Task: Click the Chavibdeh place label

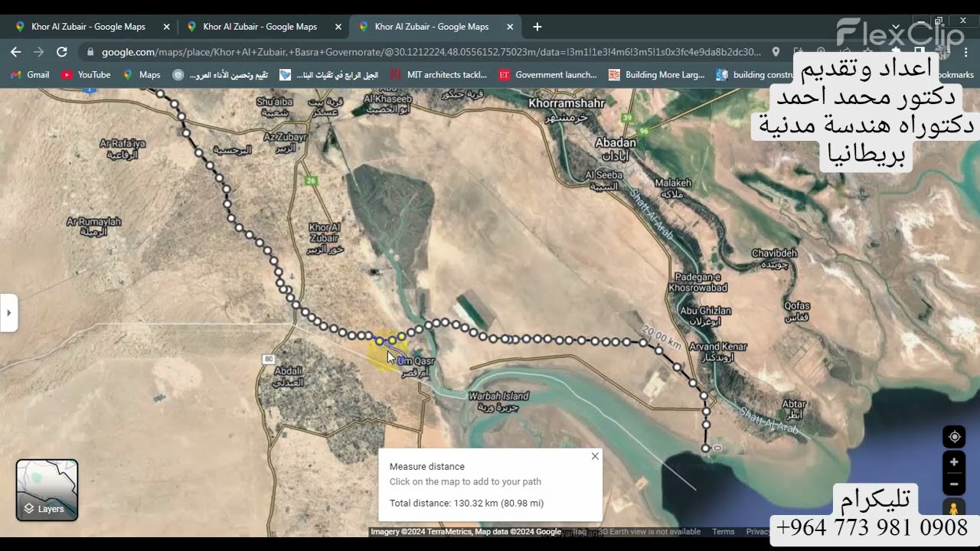Action: coord(774,258)
